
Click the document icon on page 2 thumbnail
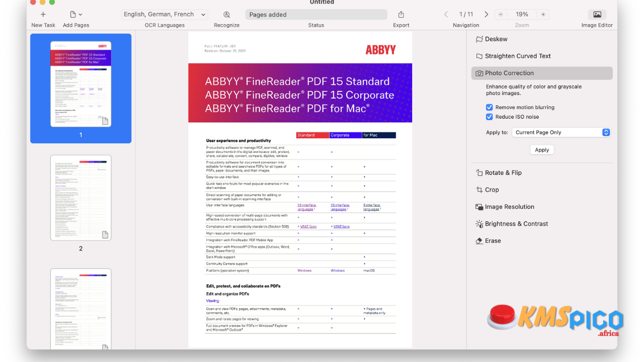(105, 235)
